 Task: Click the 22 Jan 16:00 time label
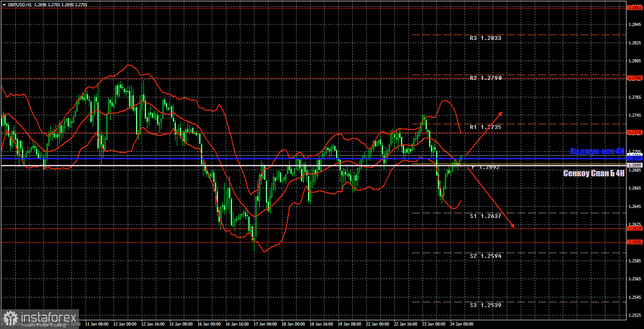pyautogui.click(x=406, y=324)
